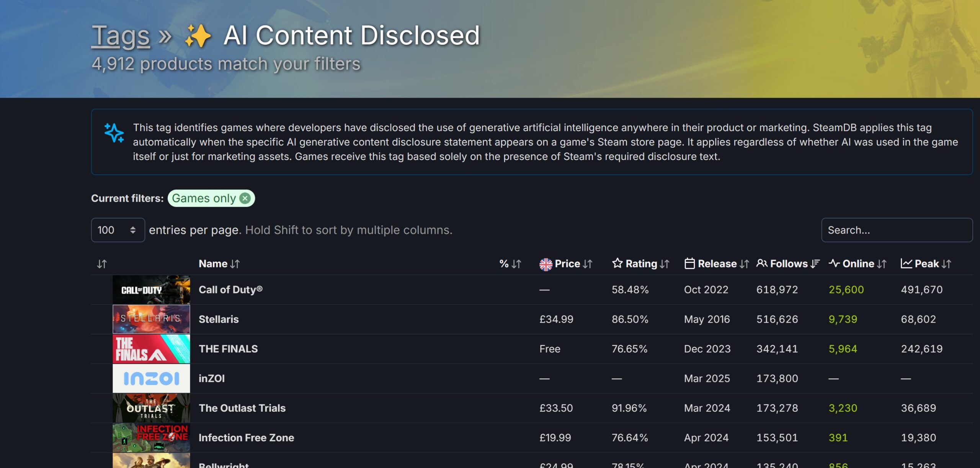Sort table by Price column
The image size is (980, 468).
pyautogui.click(x=566, y=264)
